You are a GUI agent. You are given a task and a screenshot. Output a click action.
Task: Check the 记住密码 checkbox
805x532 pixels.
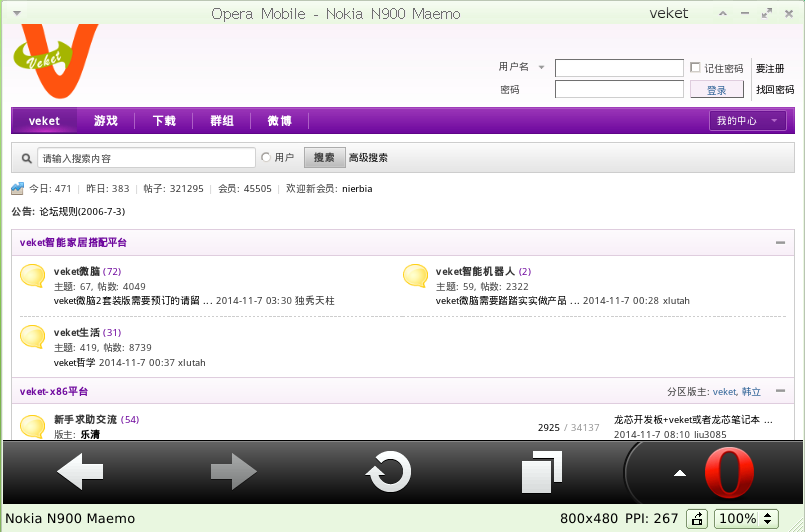pyautogui.click(x=695, y=67)
